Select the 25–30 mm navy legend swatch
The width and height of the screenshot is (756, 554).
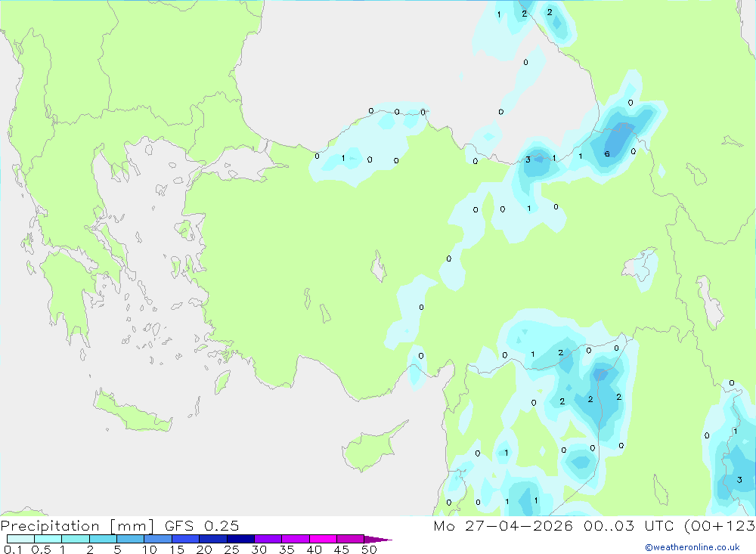[240, 539]
